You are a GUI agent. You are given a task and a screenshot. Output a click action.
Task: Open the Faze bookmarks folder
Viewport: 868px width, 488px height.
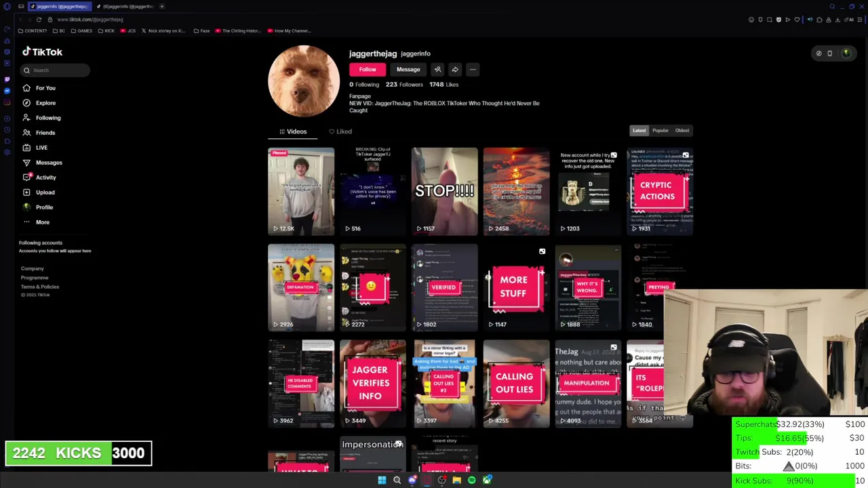pos(202,31)
